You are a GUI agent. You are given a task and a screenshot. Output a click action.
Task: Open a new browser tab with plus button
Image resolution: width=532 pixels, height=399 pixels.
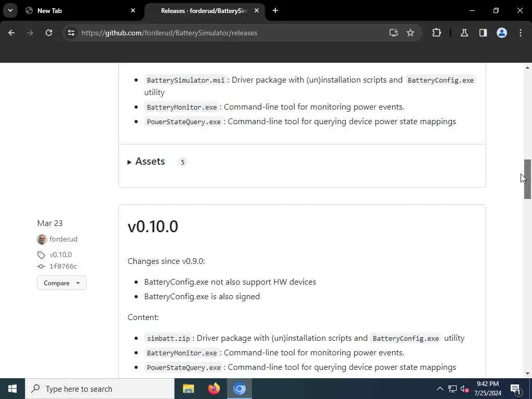tap(275, 10)
